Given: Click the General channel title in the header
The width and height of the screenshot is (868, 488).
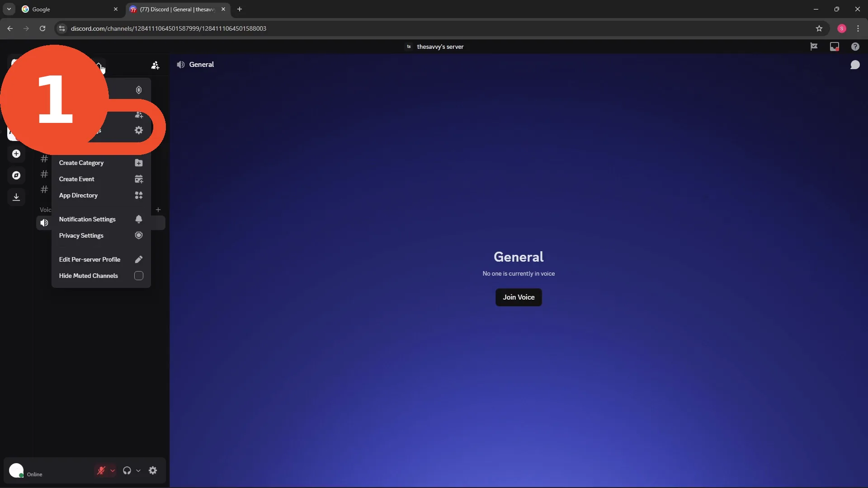Looking at the screenshot, I should (202, 65).
